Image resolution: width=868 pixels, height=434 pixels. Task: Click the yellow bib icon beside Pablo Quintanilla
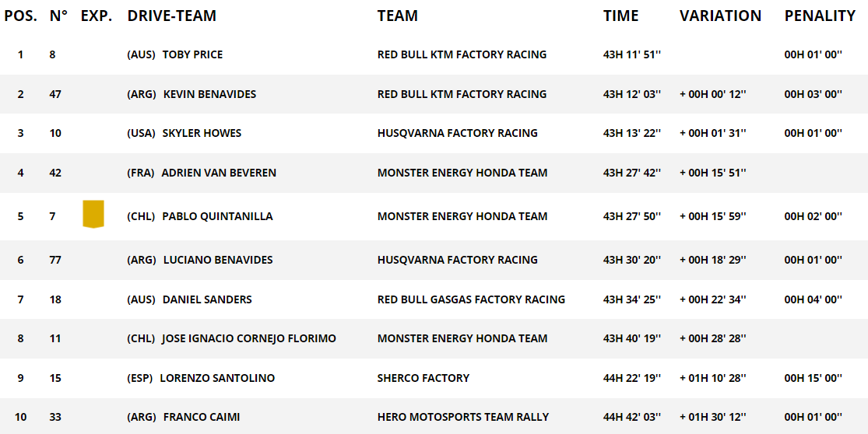(x=93, y=215)
